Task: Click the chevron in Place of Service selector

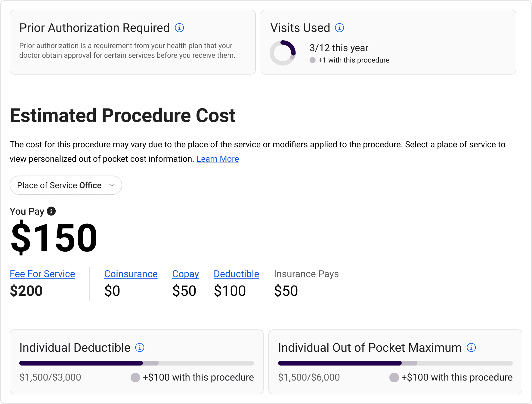Action: click(x=112, y=185)
